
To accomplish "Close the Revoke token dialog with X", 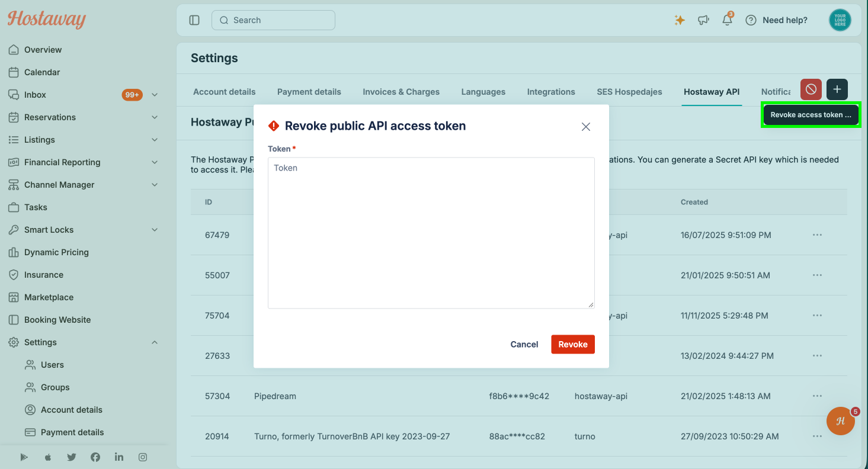I will coord(586,127).
